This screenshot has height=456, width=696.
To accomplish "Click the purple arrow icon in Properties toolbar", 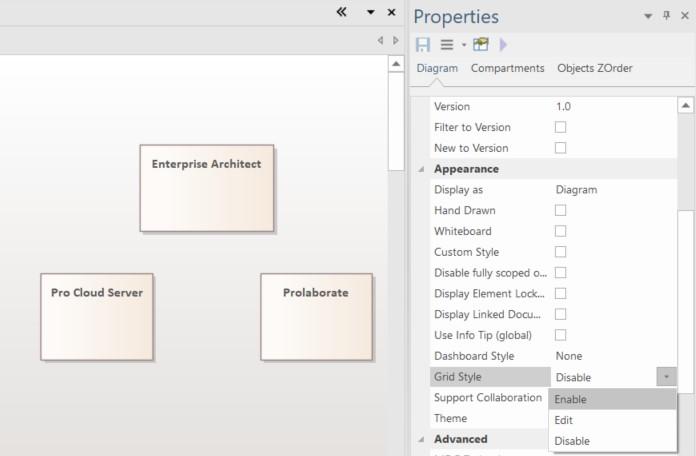I will (502, 45).
